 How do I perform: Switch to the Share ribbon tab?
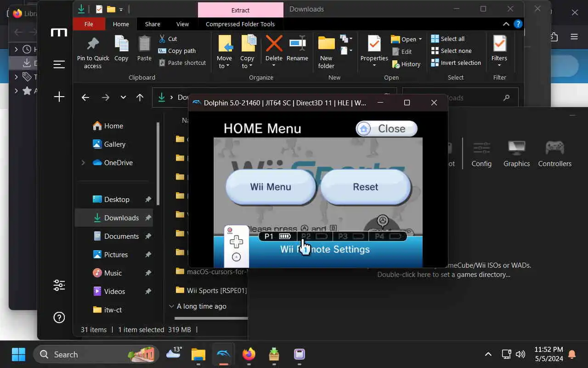click(x=153, y=24)
